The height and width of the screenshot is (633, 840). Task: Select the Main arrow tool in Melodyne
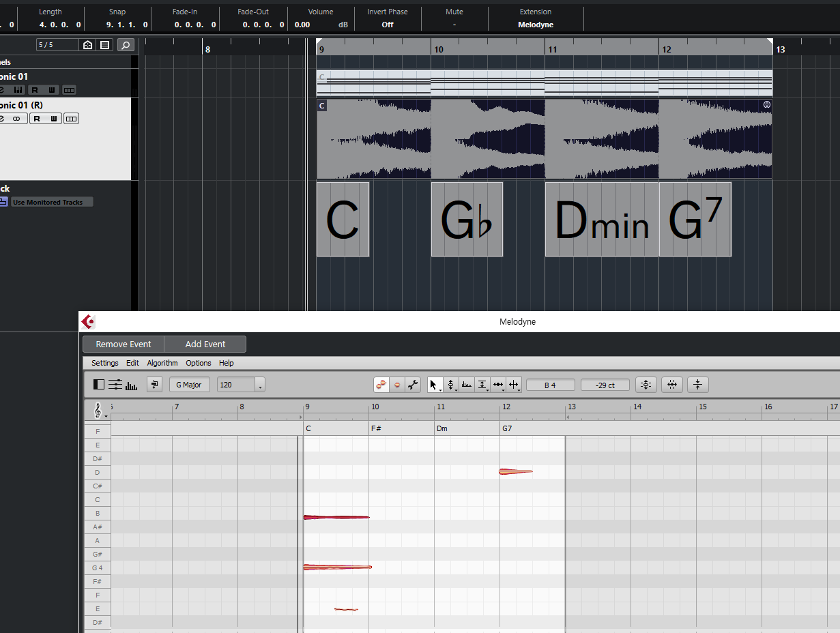tap(435, 385)
